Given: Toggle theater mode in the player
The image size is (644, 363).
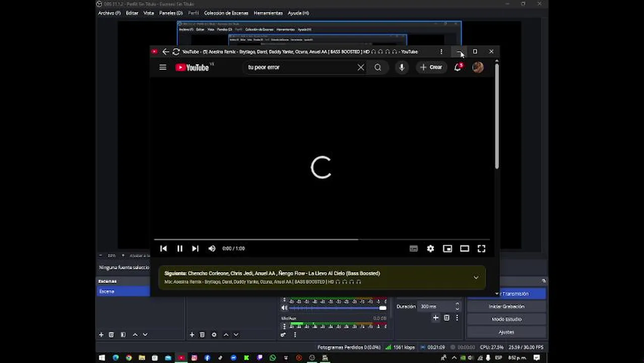Looking at the screenshot, I should 465,249.
